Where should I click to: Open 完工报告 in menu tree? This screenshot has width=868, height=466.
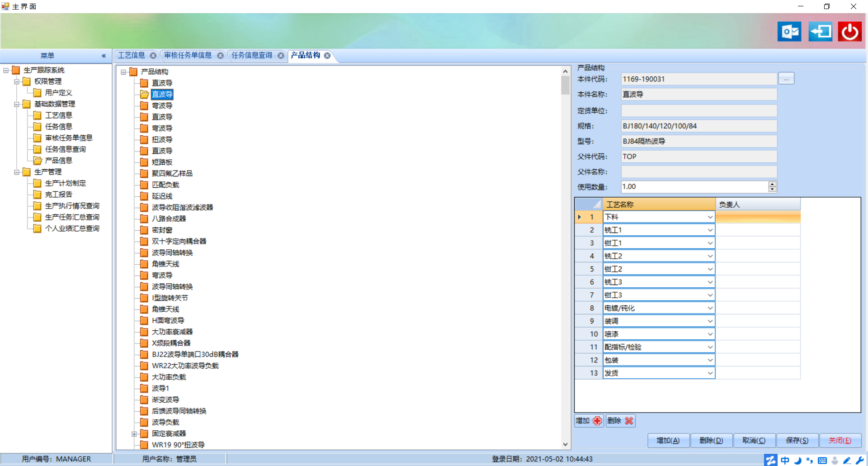click(x=59, y=195)
